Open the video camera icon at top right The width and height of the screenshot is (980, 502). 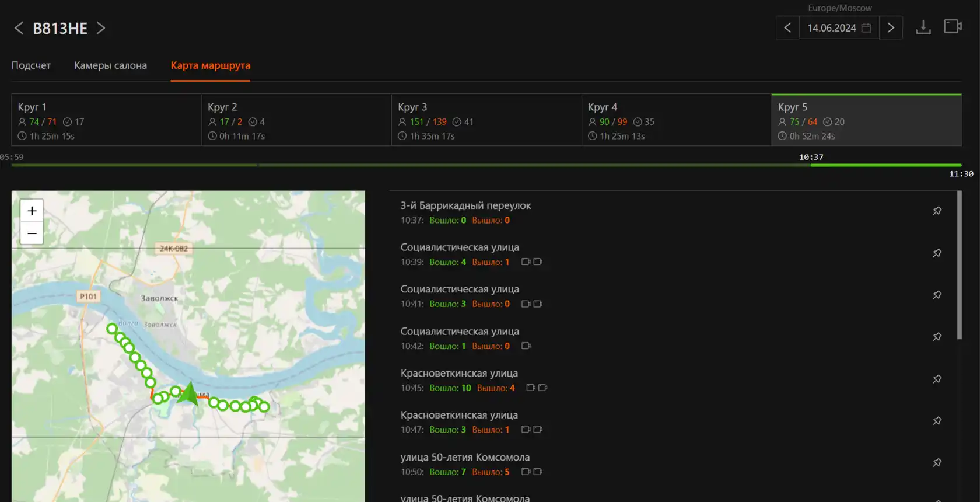tap(953, 26)
